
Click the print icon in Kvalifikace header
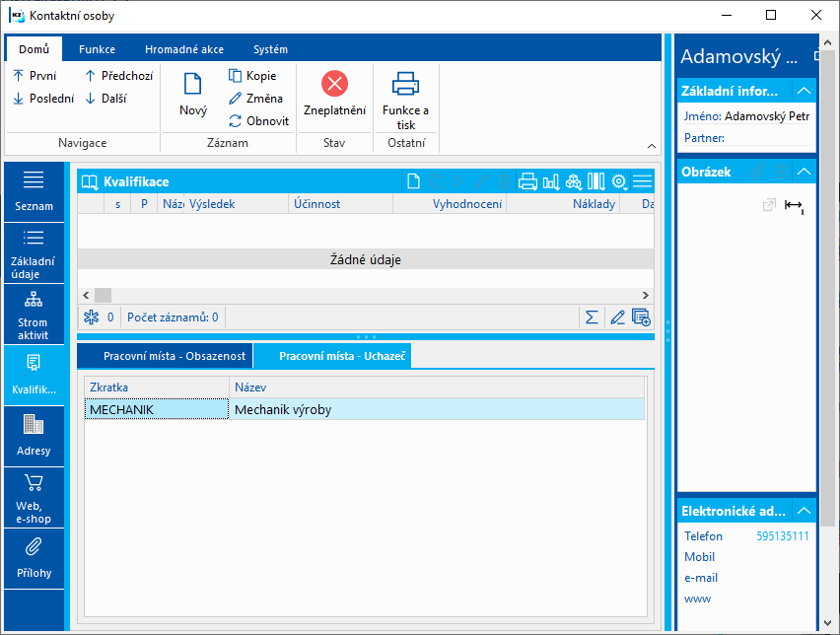(x=527, y=181)
